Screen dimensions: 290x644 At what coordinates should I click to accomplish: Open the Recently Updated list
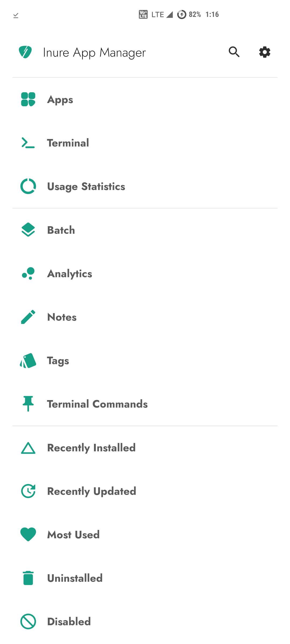(x=145, y=491)
